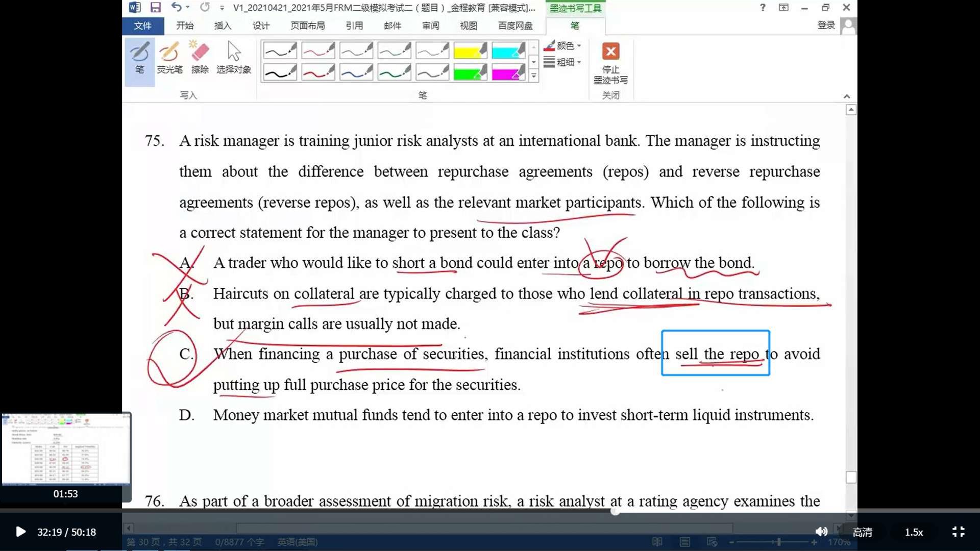Click the page count 第30页 status entry
Image resolution: width=980 pixels, height=551 pixels.
(164, 542)
